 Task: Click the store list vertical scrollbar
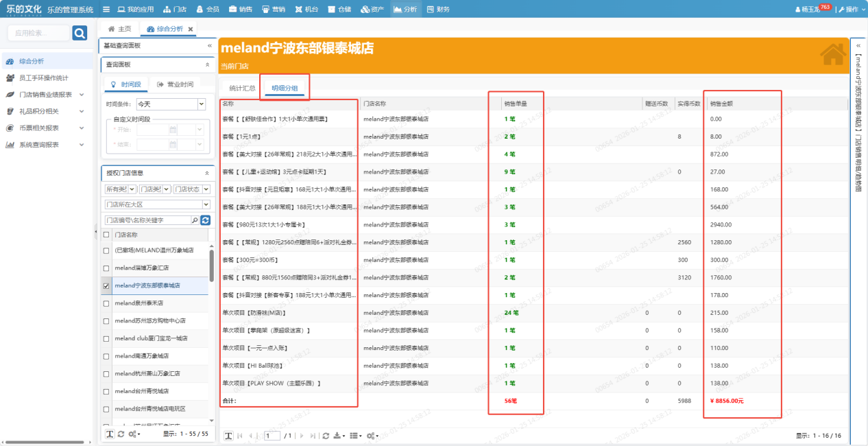tap(211, 266)
